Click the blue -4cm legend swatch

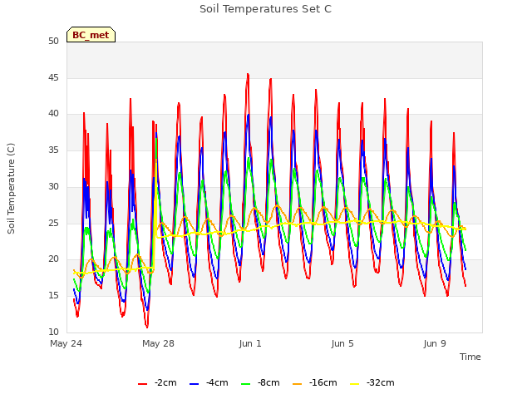click(x=194, y=384)
